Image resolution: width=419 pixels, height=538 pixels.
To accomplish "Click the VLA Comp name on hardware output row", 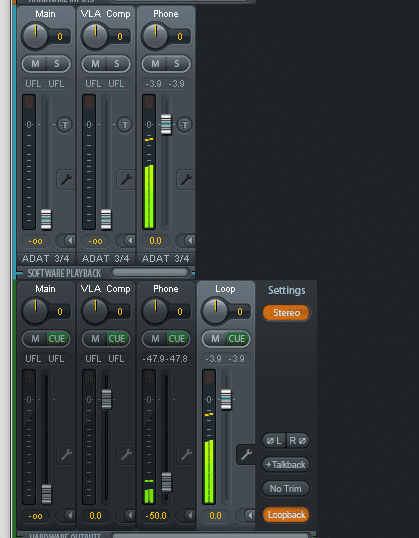I will click(x=105, y=289).
